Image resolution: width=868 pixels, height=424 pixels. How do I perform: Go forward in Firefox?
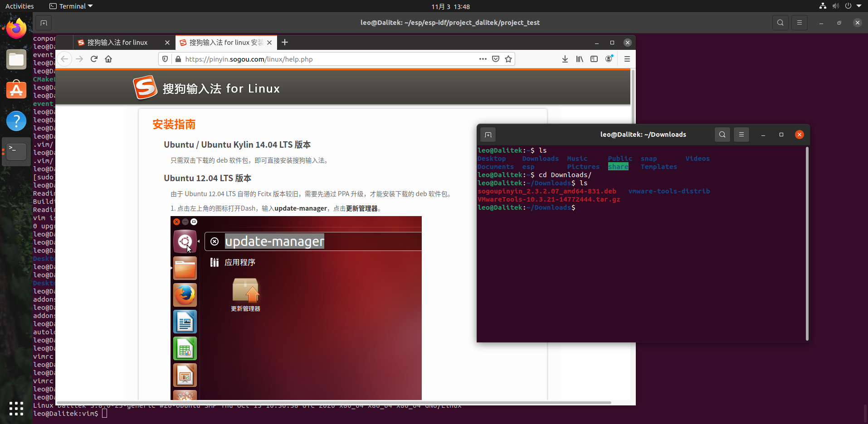pyautogui.click(x=79, y=59)
